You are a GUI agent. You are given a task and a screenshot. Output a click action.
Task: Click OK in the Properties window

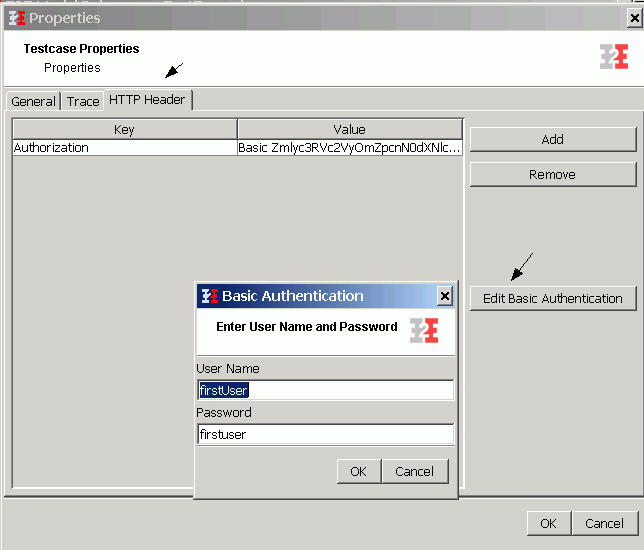548,523
